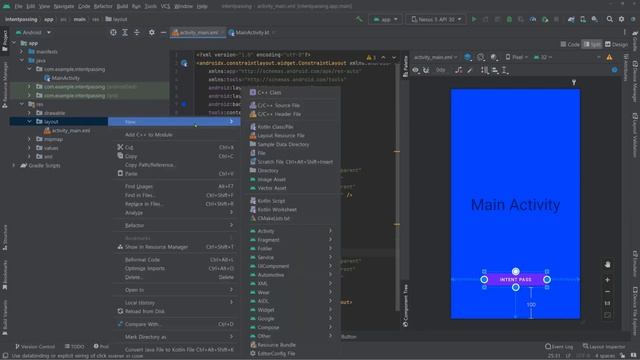640x360 pixels.
Task: Switch to MainActivity.kt editor tab
Action: pos(251,32)
